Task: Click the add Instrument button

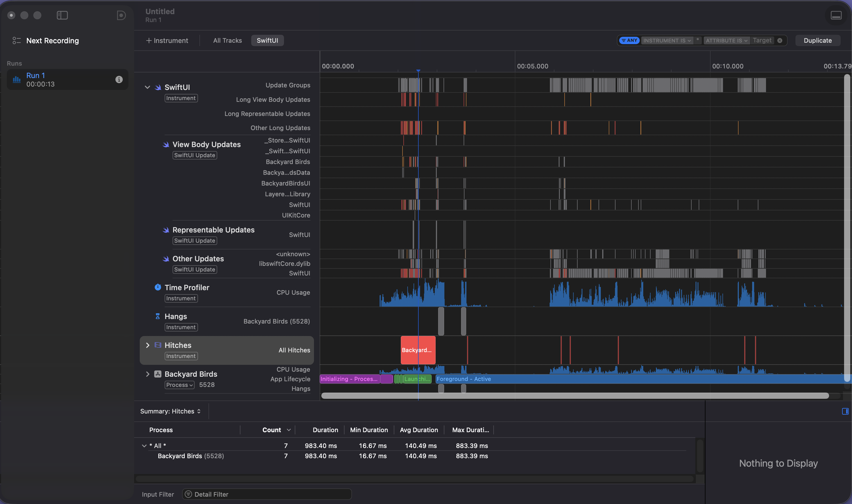Action: (167, 40)
